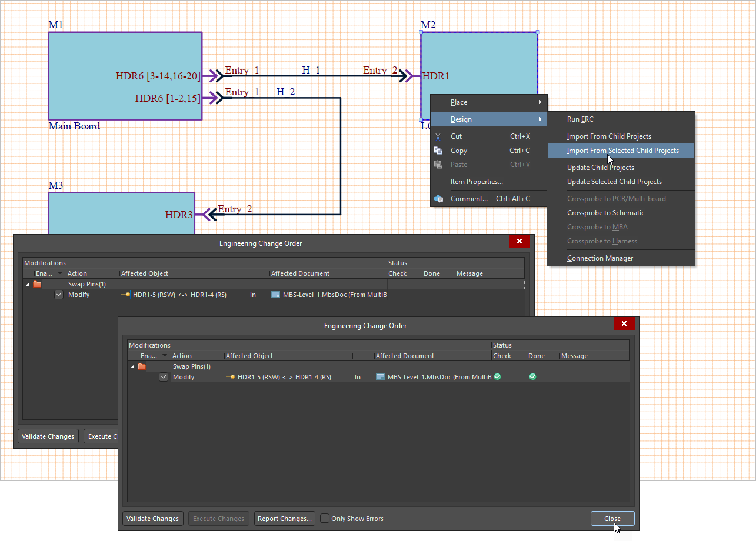Viewport: 756px width, 541px height.
Task: Click the Comment cloud icon in context menu
Action: coord(438,199)
